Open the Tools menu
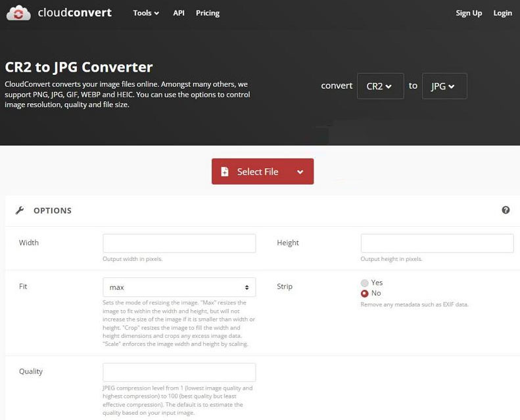This screenshot has height=420, width=520. pyautogui.click(x=146, y=13)
